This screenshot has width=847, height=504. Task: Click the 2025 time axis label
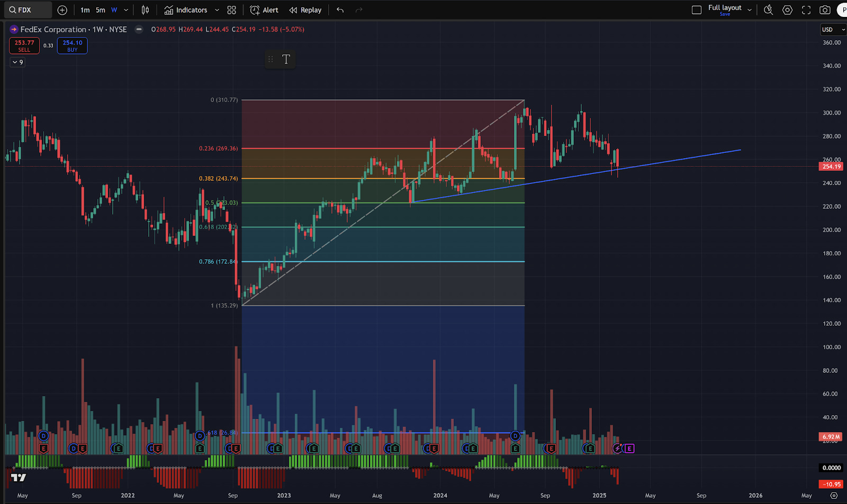[599, 496]
